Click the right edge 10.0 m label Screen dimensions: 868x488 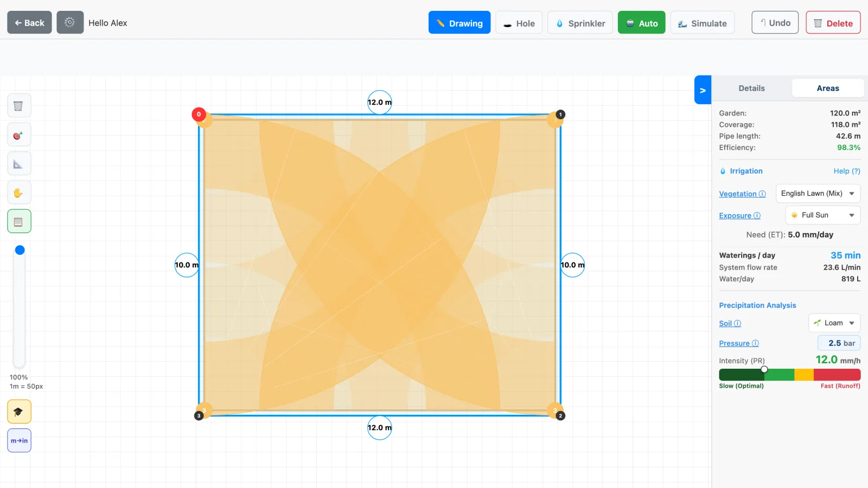[x=572, y=265]
